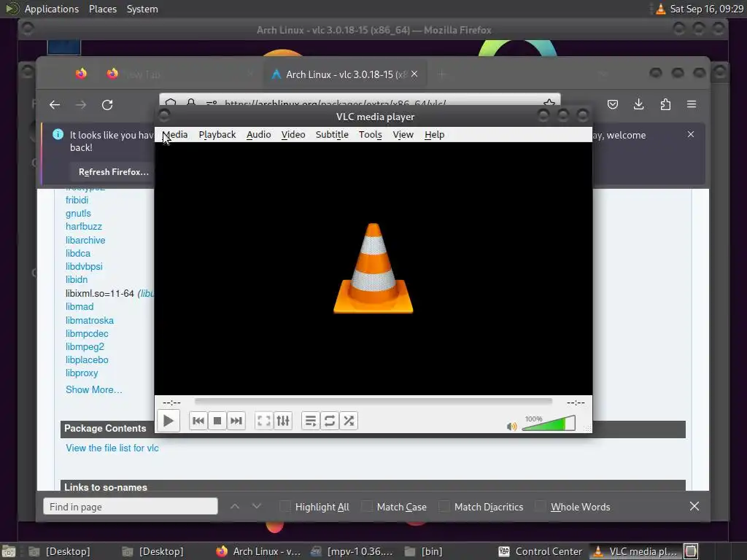
Task: Show VLC extended settings
Action: pos(283,421)
